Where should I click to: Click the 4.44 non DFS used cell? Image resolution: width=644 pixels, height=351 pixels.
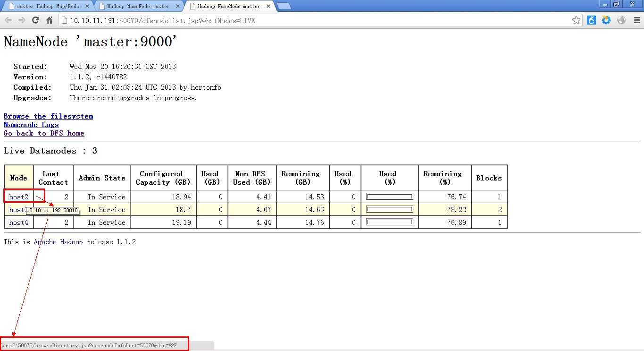[x=252, y=222]
